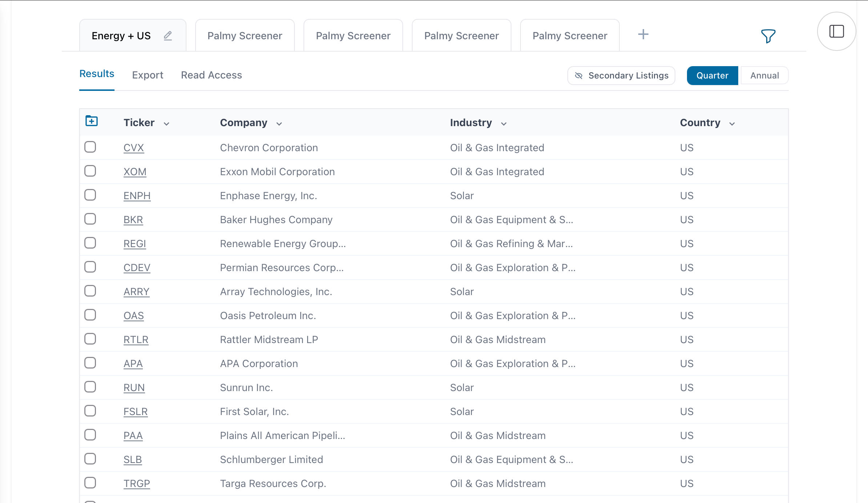Check the XOM row checkbox

tap(90, 171)
